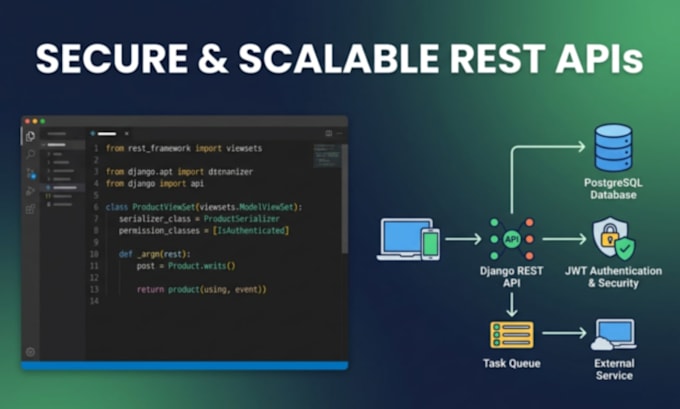
Task: Select the open editor file tab
Action: click(109, 134)
